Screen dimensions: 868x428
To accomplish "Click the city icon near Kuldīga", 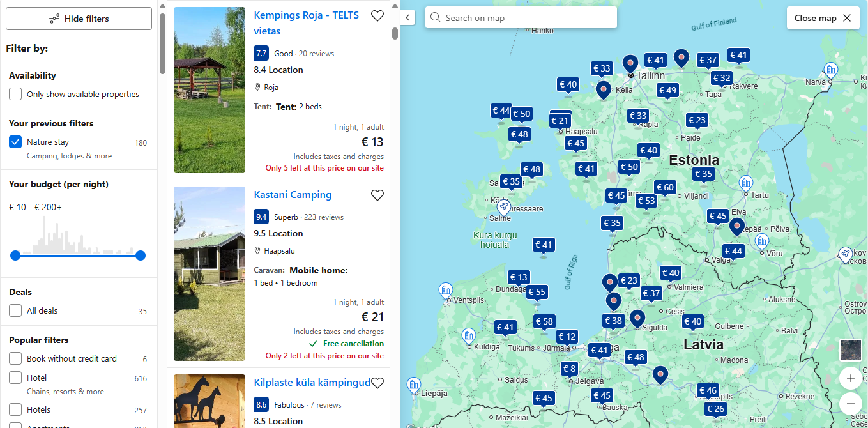I will pos(468,335).
